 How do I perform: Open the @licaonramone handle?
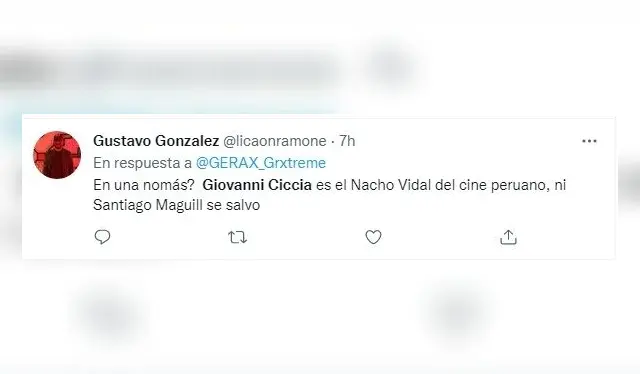point(274,141)
